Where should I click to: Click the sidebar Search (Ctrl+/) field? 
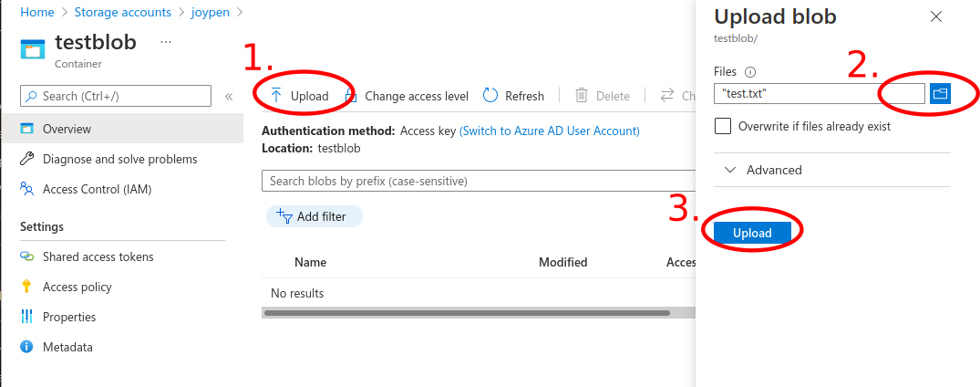click(x=116, y=96)
